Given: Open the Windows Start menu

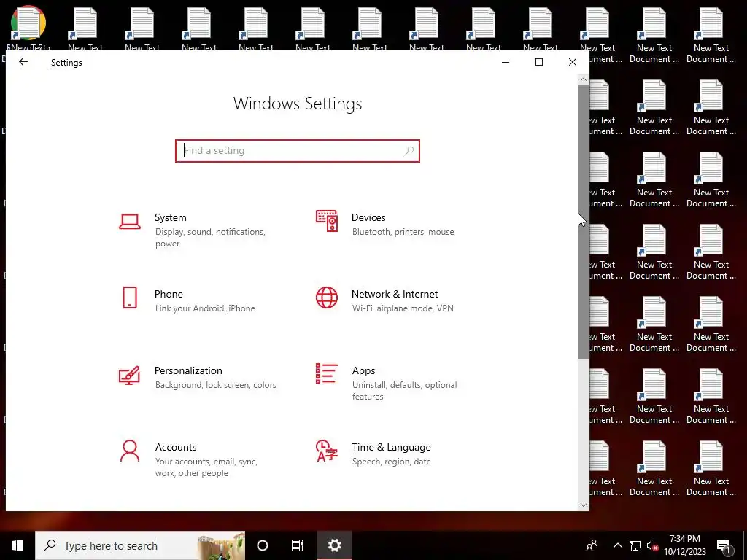Looking at the screenshot, I should pyautogui.click(x=18, y=545).
